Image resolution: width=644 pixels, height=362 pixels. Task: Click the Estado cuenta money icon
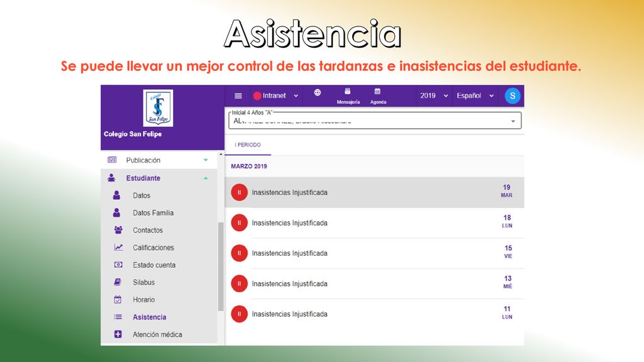[118, 265]
